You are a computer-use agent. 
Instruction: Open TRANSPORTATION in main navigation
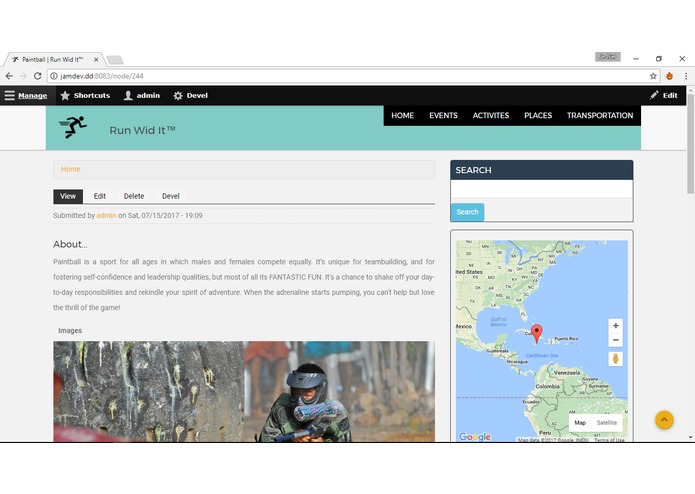[600, 116]
